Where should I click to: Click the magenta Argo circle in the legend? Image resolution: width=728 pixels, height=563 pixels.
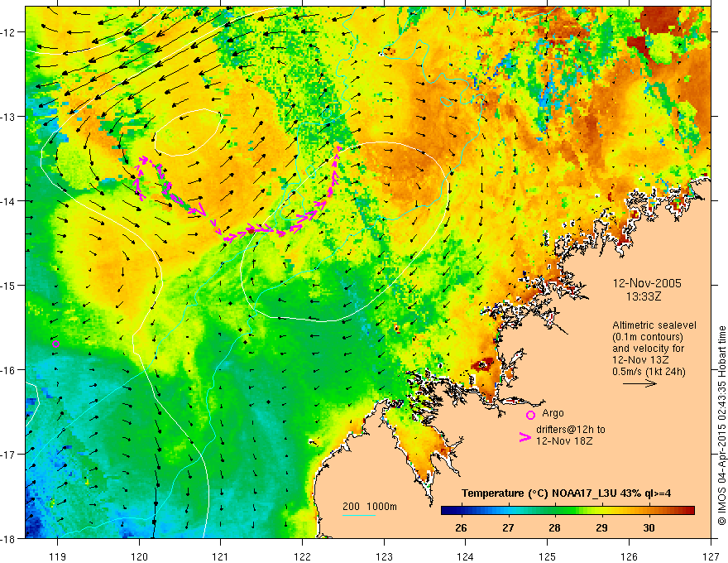[530, 415]
